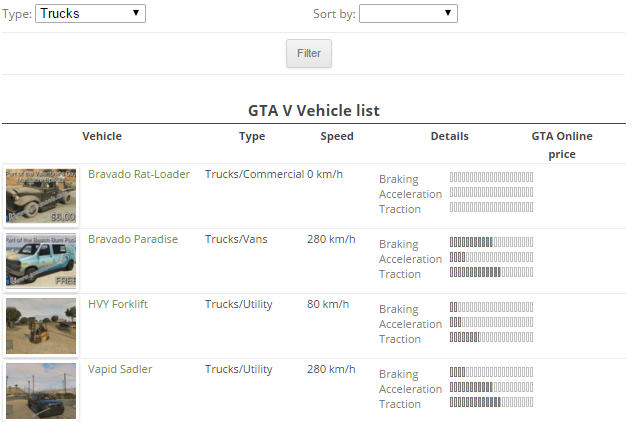
Task: Click the Vapid Sadler Braking bar
Action: (491, 372)
